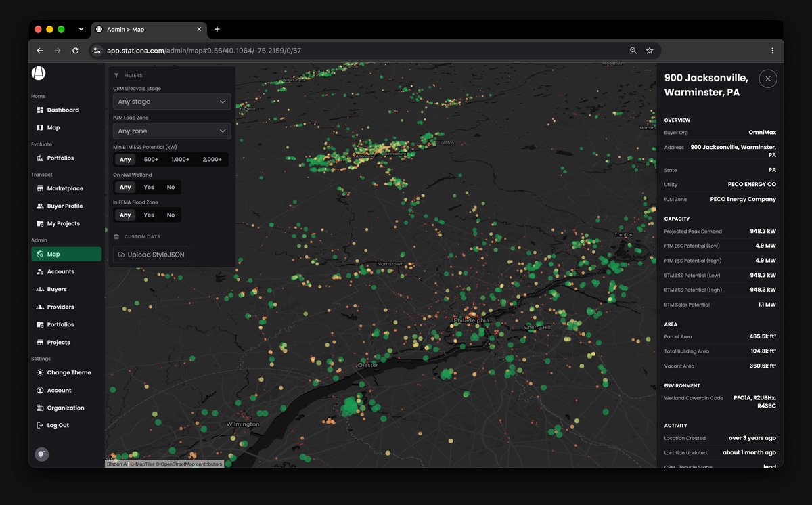
Task: Open the Marketplace page
Action: [66, 188]
